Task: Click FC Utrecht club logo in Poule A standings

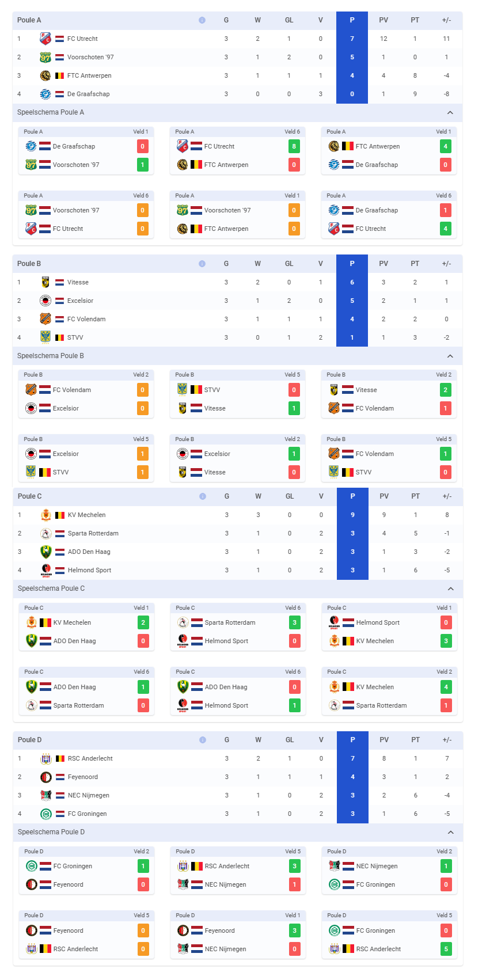Action: (x=45, y=39)
